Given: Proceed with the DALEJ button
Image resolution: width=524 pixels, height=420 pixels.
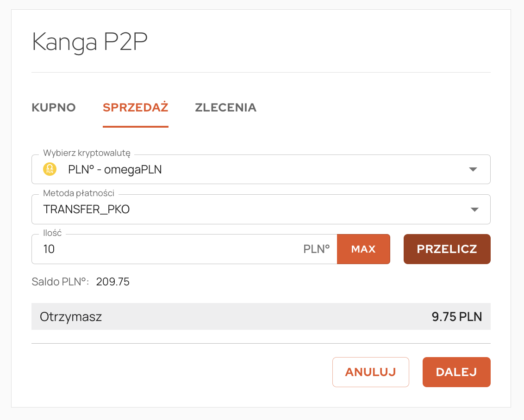Looking at the screenshot, I should coord(456,372).
